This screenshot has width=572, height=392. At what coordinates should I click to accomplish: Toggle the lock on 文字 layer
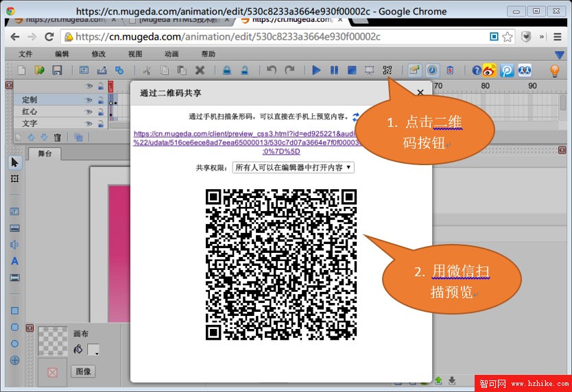coord(100,123)
